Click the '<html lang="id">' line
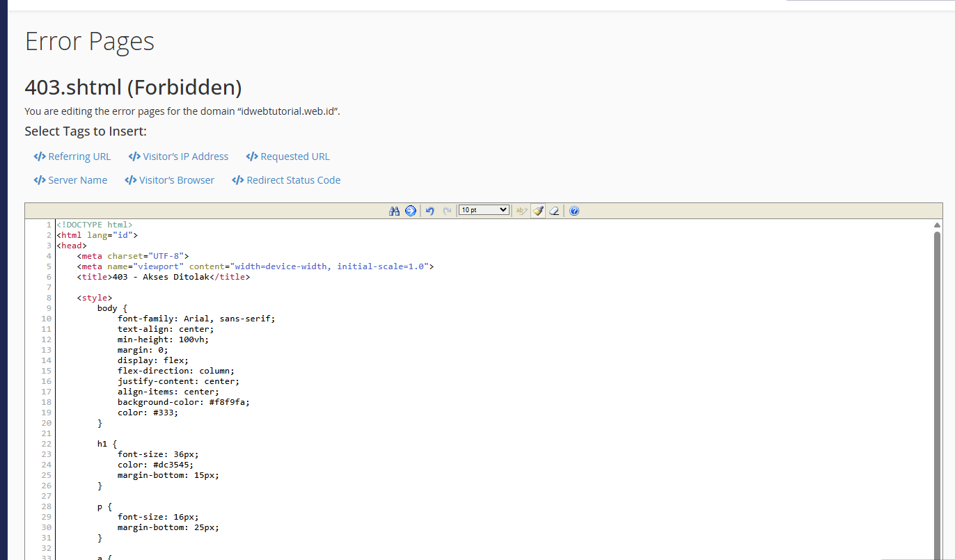 (97, 235)
